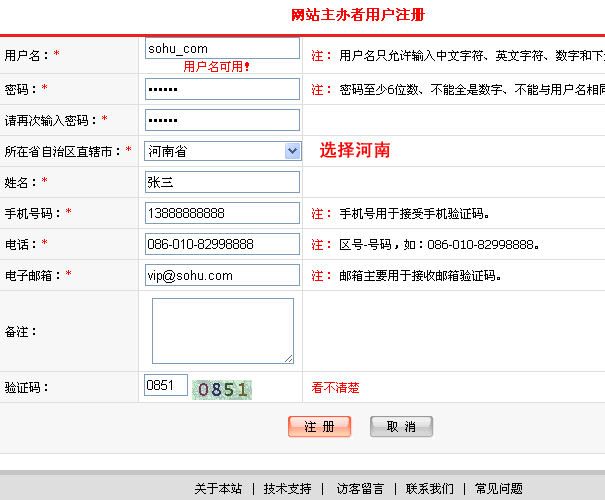Click the 0851 captcha image
Image resolution: width=605 pixels, height=500 pixels.
tap(223, 389)
